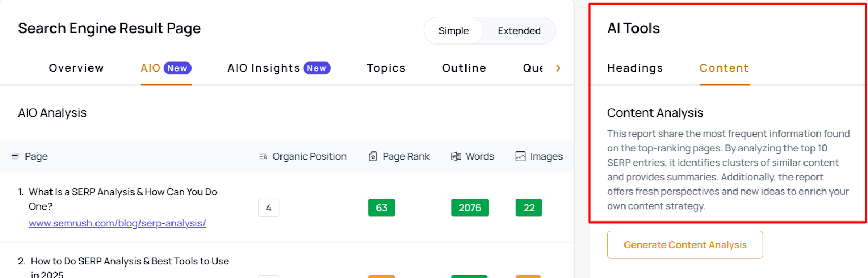Click the New badge next to AIO

point(177,68)
